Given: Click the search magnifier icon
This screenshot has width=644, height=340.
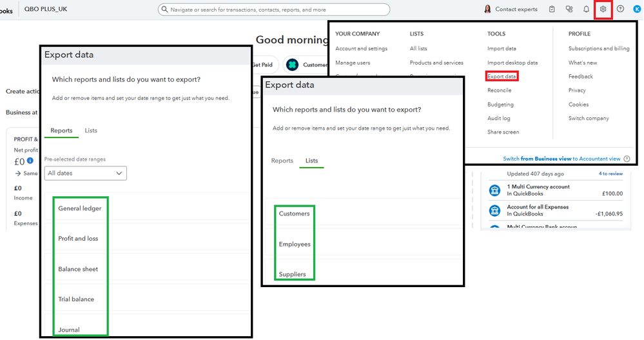Looking at the screenshot, I should point(164,9).
